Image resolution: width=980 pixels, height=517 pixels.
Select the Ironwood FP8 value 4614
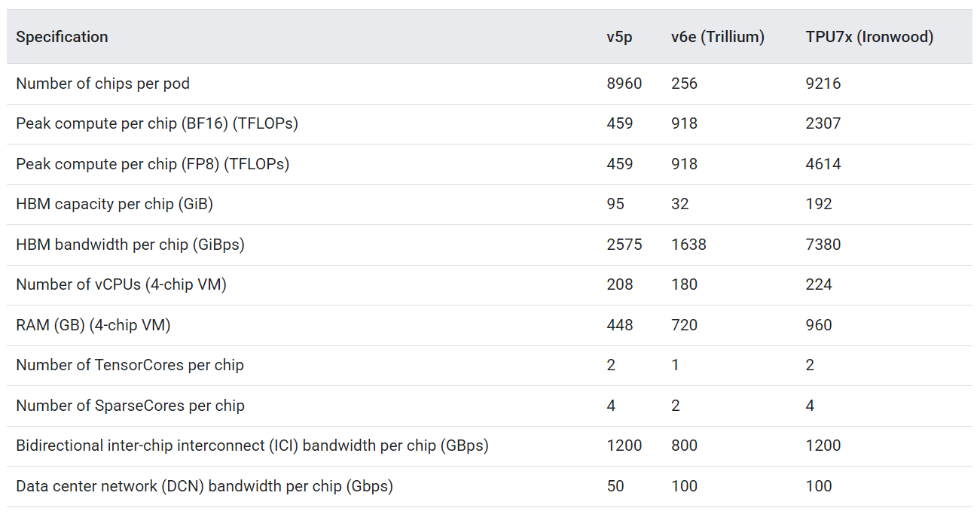pyautogui.click(x=823, y=164)
